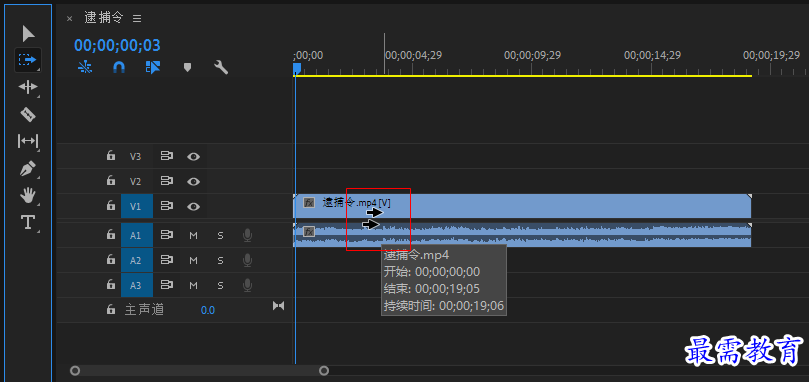809x382 pixels.
Task: Enable voice-over record on A2
Action: [x=248, y=260]
